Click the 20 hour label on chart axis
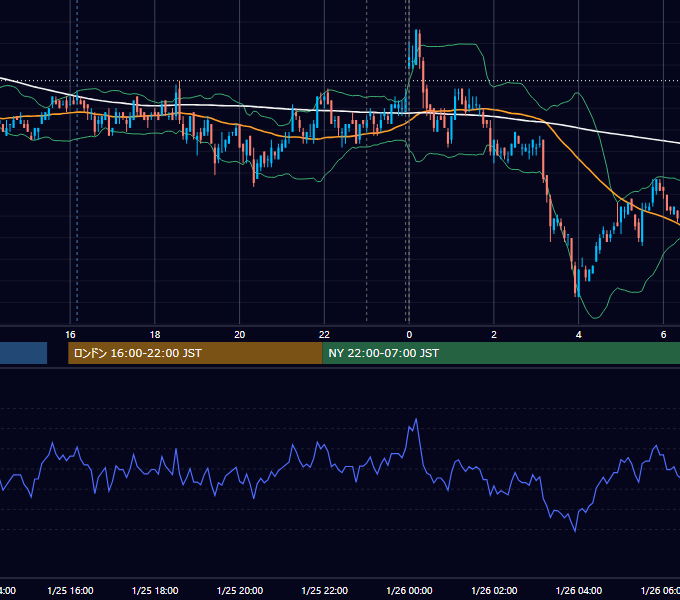This screenshot has height=600, width=680. pyautogui.click(x=239, y=335)
